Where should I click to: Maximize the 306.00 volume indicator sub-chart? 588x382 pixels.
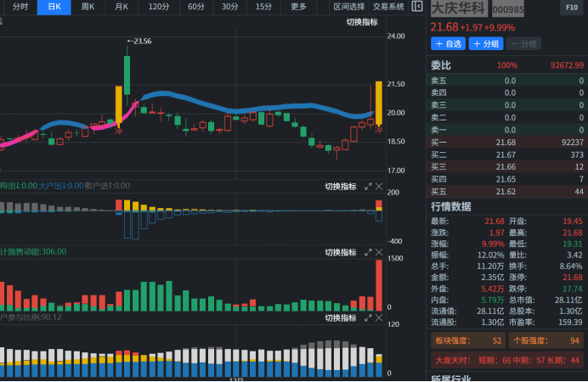tap(368, 252)
